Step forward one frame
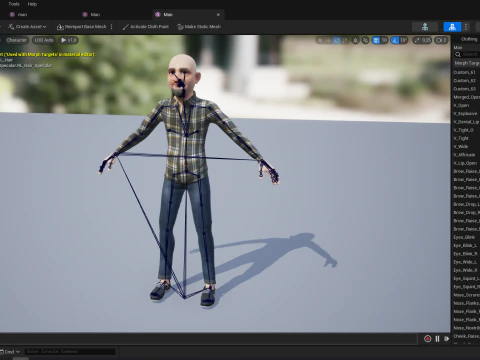The height and width of the screenshot is (360, 480). click(x=446, y=339)
